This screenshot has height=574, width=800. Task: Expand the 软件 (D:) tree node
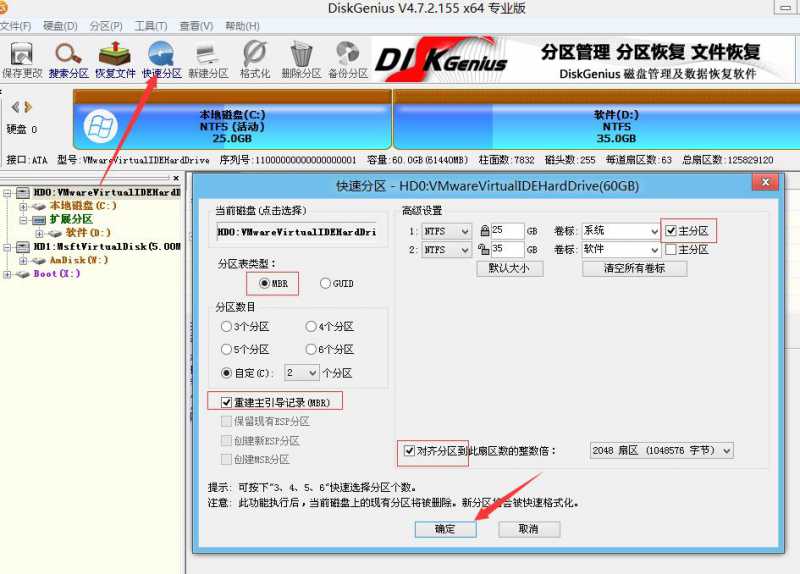[39, 233]
